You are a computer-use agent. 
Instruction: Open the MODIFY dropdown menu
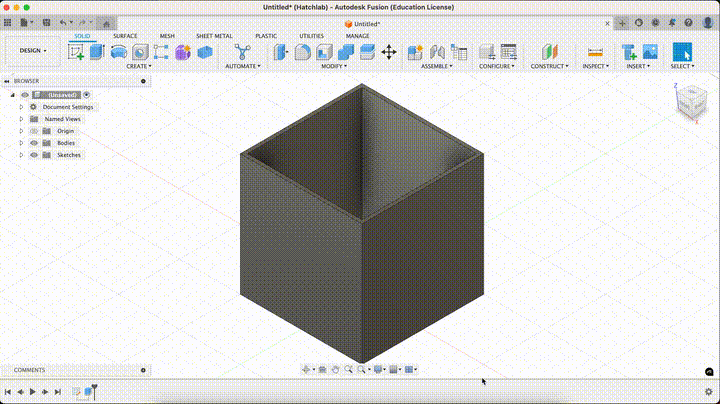(334, 66)
